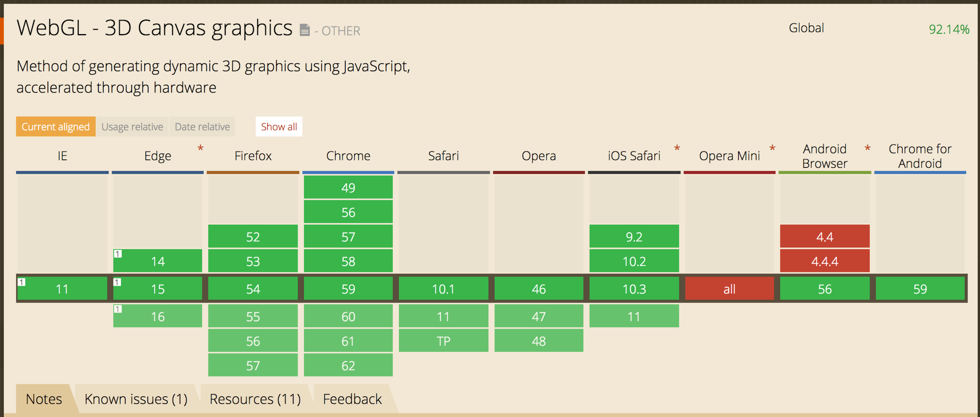Click the Show all button
This screenshot has width=980, height=417.
tap(279, 126)
